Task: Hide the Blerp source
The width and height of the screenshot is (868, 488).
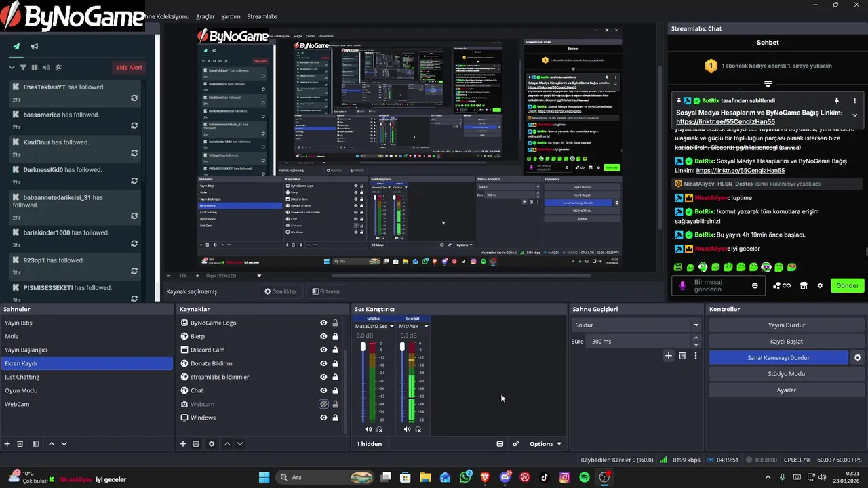Action: 323,336
